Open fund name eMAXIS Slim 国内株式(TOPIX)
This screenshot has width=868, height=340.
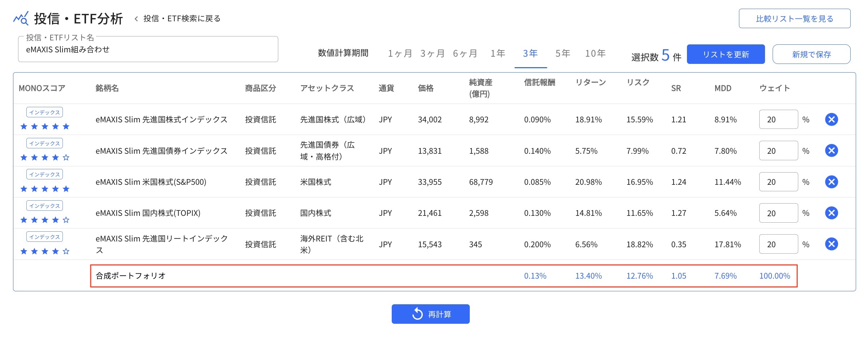click(148, 213)
